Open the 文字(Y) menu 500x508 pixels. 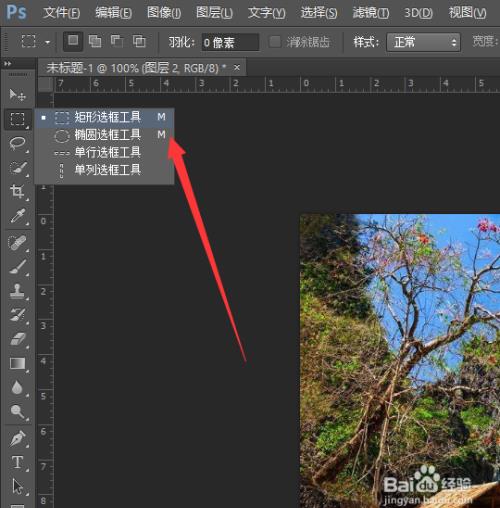pos(266,13)
